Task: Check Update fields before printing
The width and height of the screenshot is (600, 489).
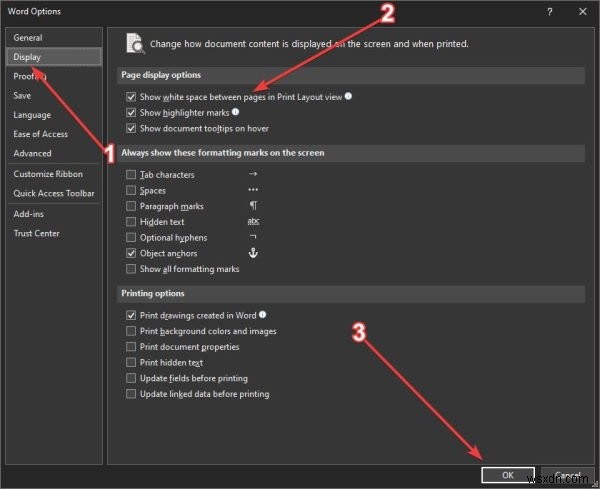Action: [x=131, y=378]
